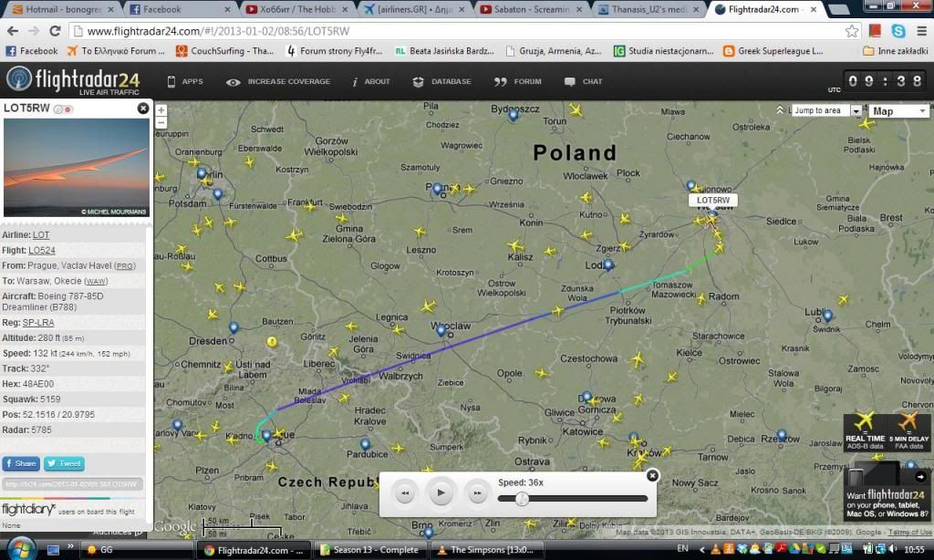Select REAL TIME ADS-B data icon

(x=866, y=430)
